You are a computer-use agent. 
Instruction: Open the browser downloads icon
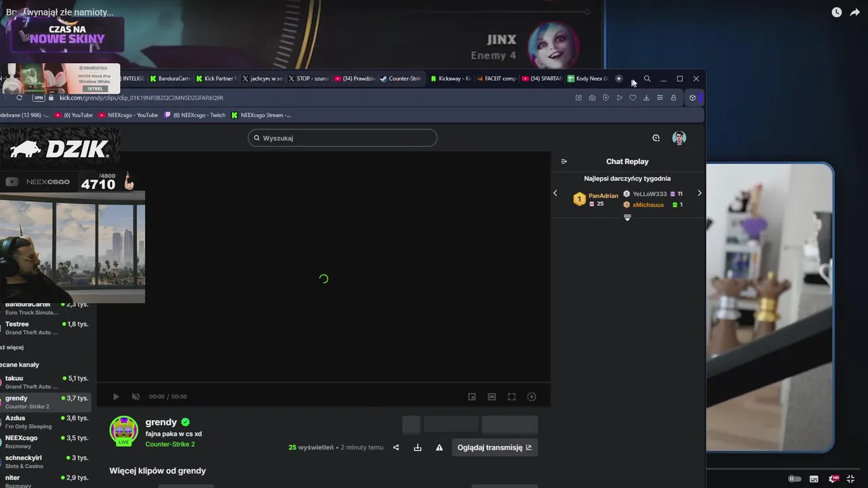646,98
